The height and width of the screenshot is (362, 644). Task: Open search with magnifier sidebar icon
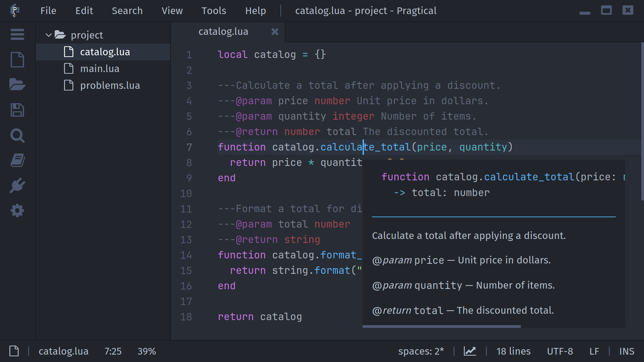(x=17, y=135)
